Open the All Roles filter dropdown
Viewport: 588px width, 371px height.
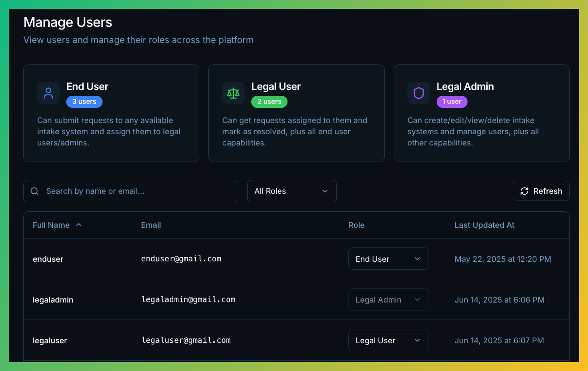click(292, 191)
